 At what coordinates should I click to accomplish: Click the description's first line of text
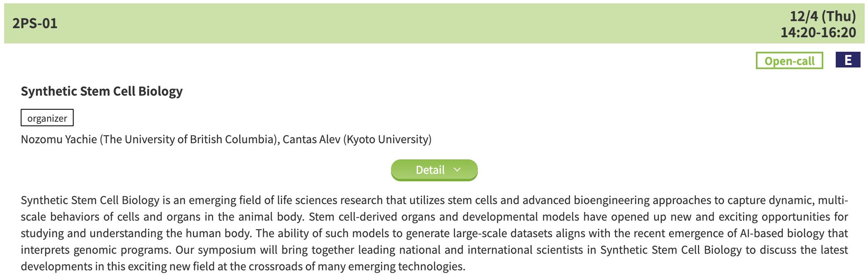tap(434, 200)
